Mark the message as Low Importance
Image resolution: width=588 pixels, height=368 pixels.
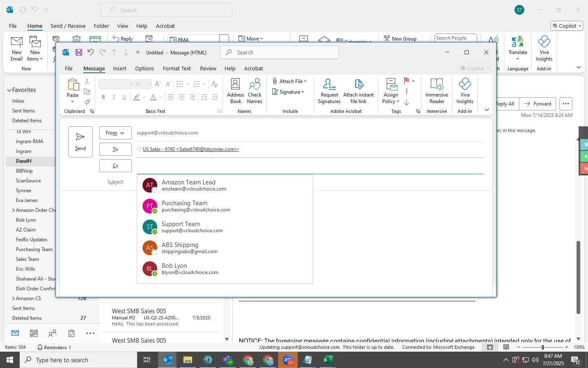407,102
